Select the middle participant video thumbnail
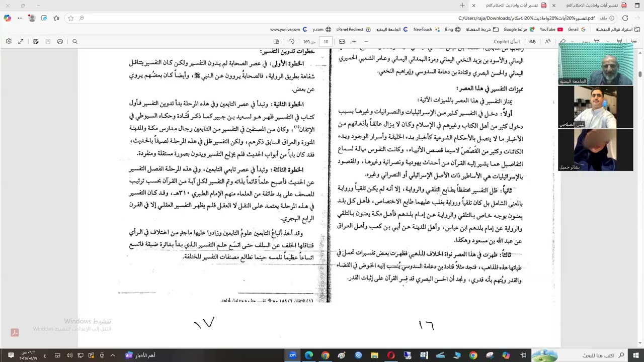Image resolution: width=644 pixels, height=362 pixels. tap(596, 107)
